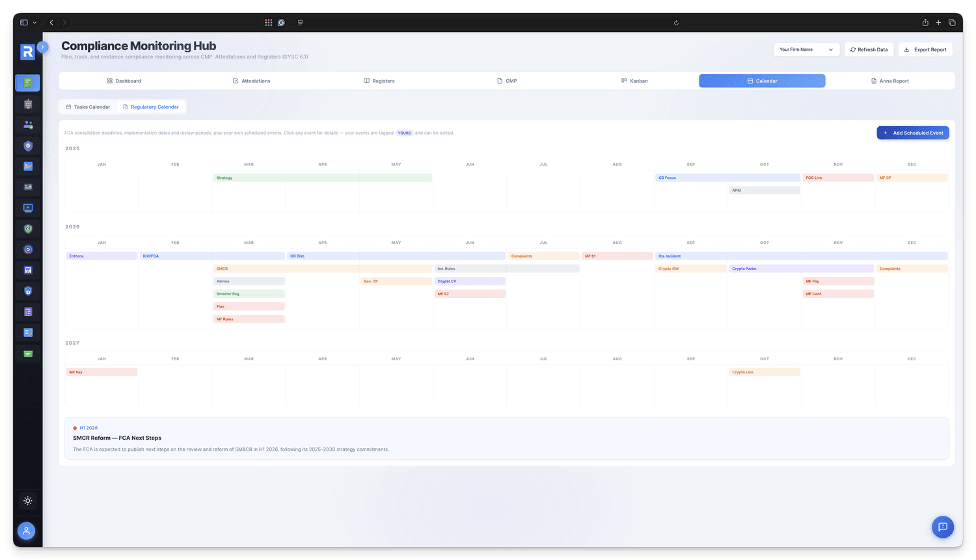The height and width of the screenshot is (560, 976).
Task: Open the purple list document sidebar icon
Action: pos(28,312)
